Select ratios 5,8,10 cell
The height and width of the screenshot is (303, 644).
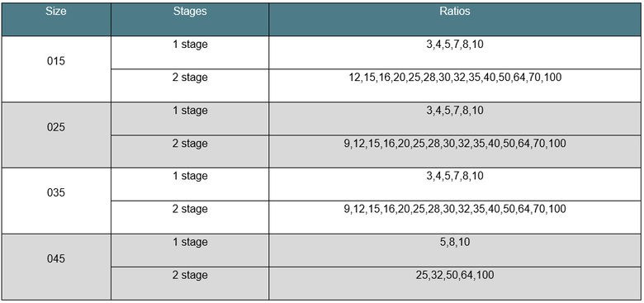455,250
